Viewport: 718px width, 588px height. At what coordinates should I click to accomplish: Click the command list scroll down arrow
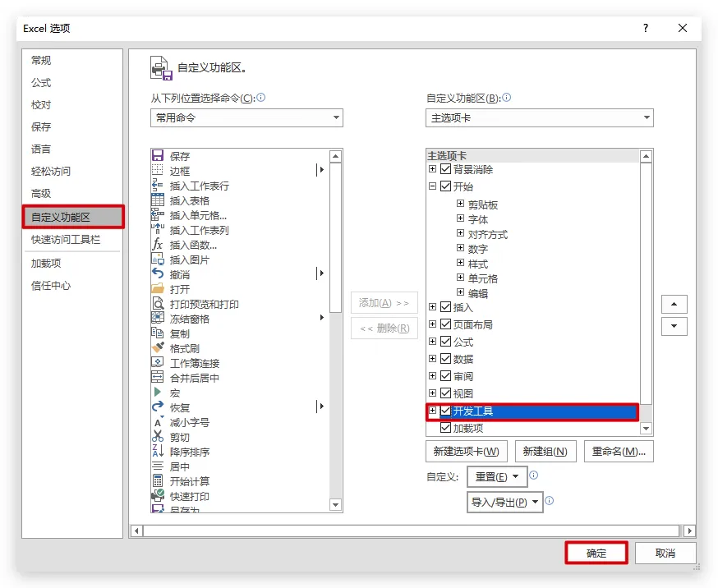pyautogui.click(x=336, y=505)
